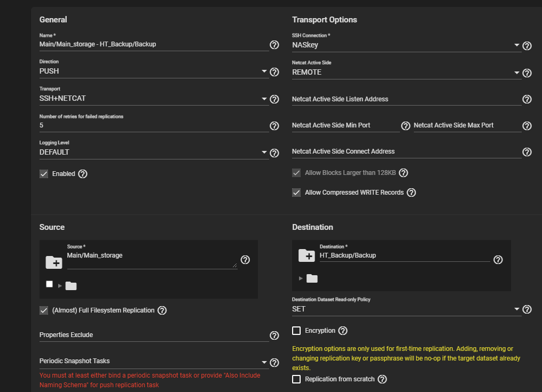Image resolution: width=542 pixels, height=392 pixels.
Task: Uncheck Allow Compressed WRITE Records
Action: [x=296, y=193]
